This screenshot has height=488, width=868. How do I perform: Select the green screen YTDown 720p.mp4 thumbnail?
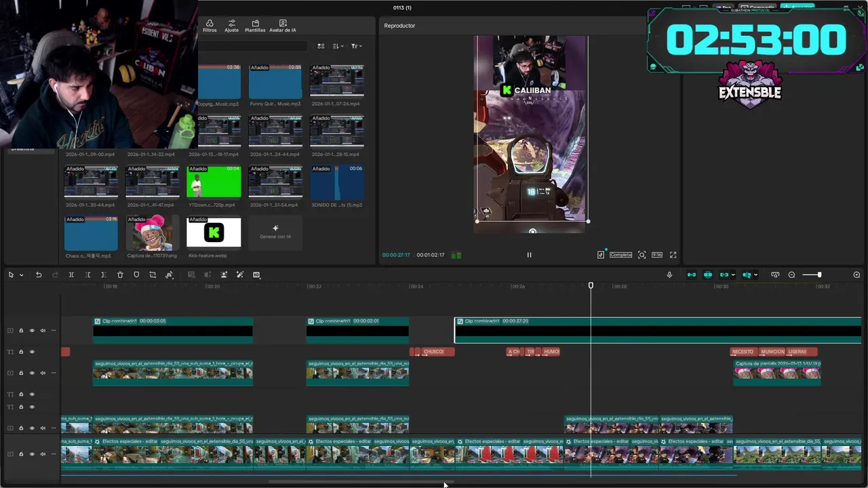tap(214, 182)
